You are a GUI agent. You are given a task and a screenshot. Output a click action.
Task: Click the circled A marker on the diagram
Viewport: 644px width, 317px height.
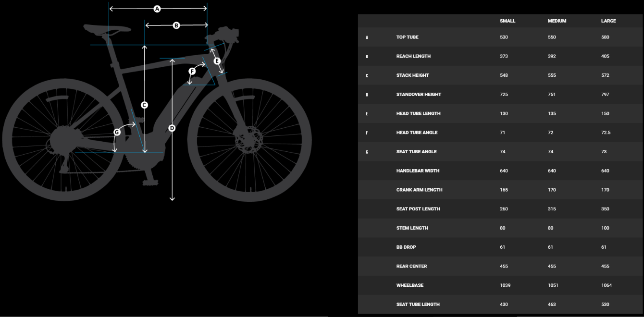pyautogui.click(x=157, y=9)
